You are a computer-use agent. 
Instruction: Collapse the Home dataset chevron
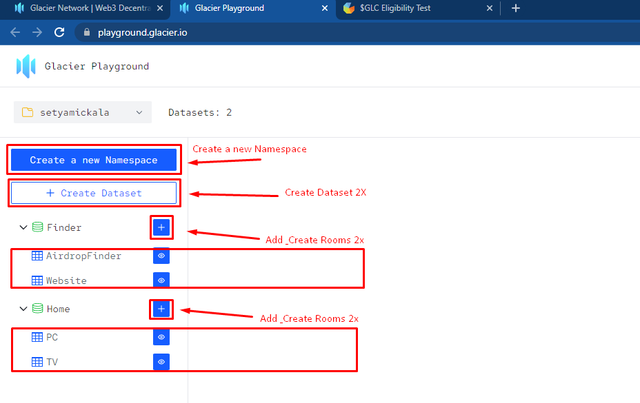click(23, 309)
